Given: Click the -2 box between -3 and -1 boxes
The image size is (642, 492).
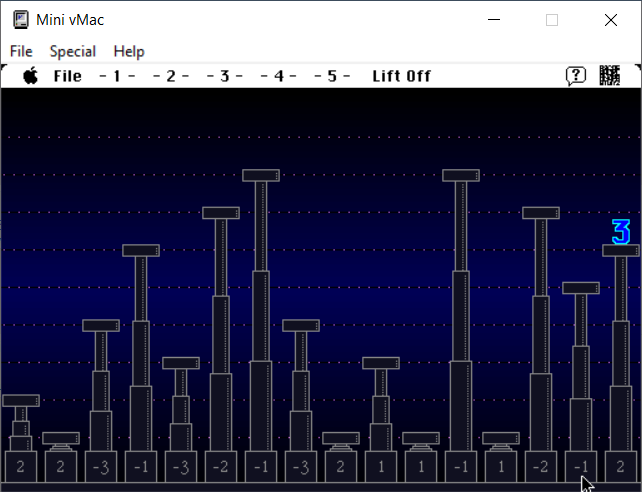Looking at the screenshot, I should pos(221,467).
